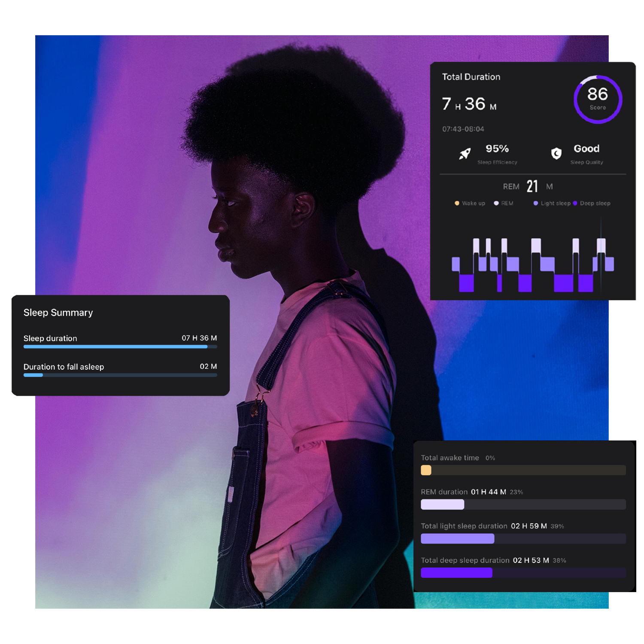
Task: Click the Total Duration title
Action: click(x=471, y=77)
